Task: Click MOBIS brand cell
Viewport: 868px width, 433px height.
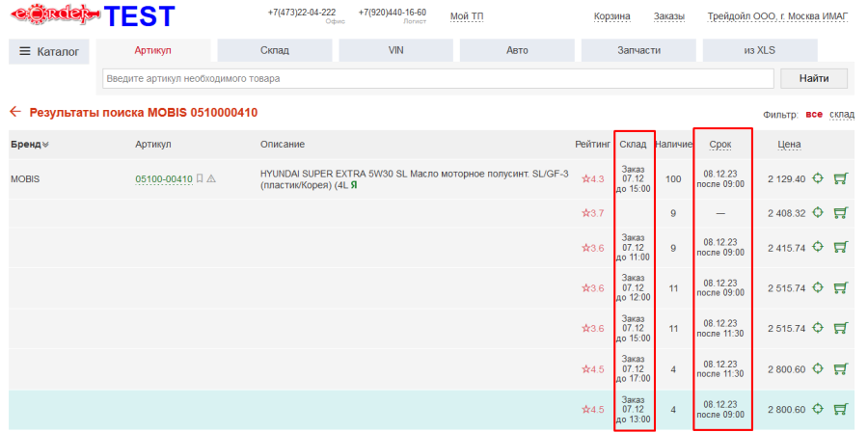Action: (x=25, y=178)
